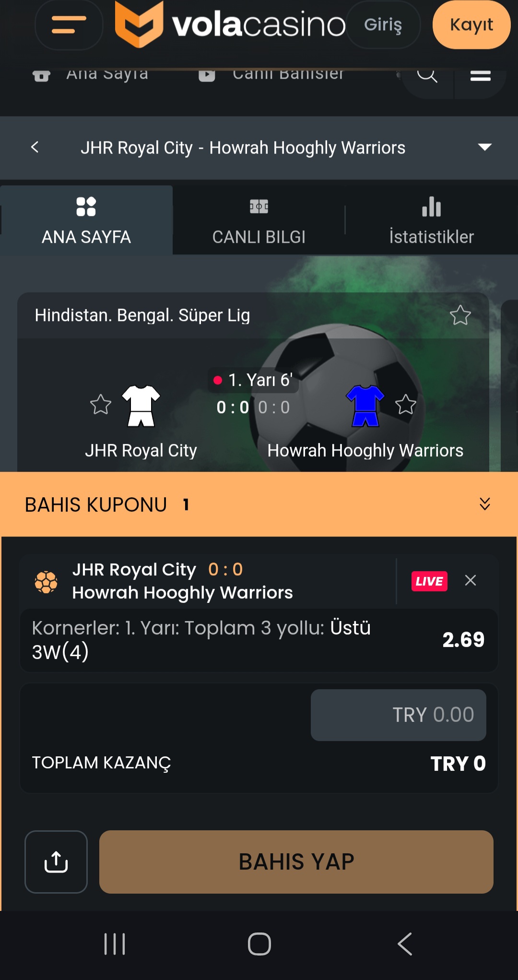Image resolution: width=518 pixels, height=980 pixels.
Task: Remove the bet with the X icon
Action: [x=471, y=580]
